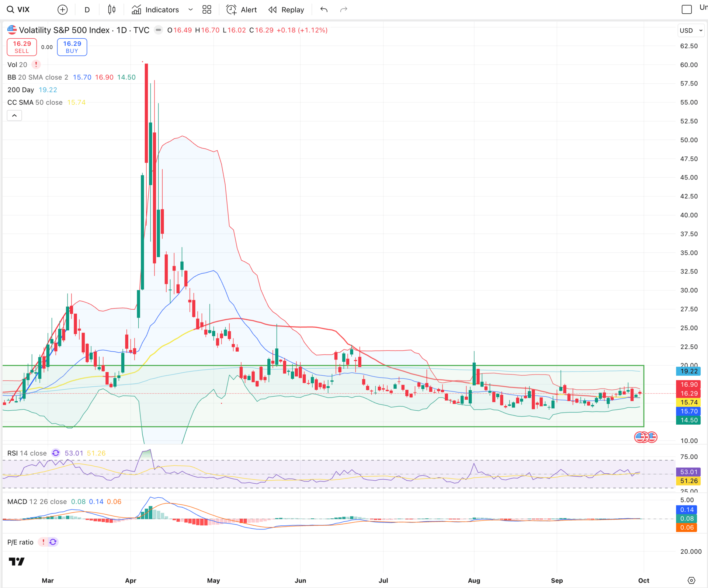Open the layout templates grid icon
This screenshot has width=708, height=588.
coord(207,10)
